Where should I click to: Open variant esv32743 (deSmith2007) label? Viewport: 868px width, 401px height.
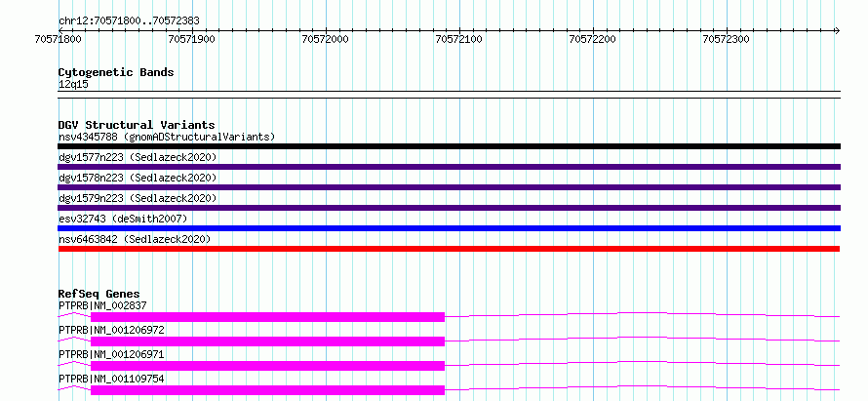point(123,219)
